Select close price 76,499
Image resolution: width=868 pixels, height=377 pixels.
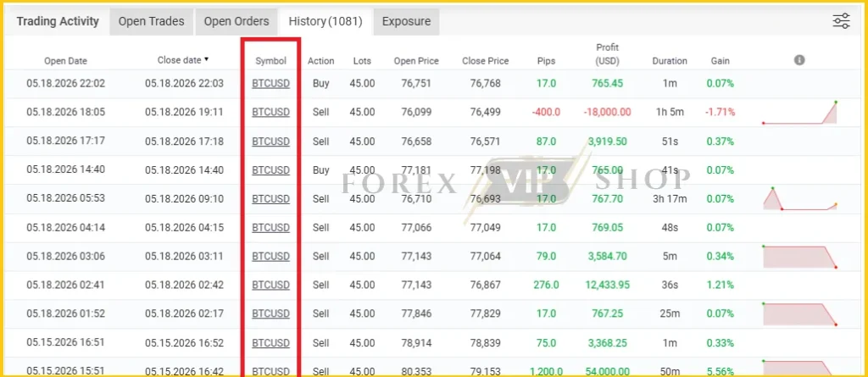(486, 113)
